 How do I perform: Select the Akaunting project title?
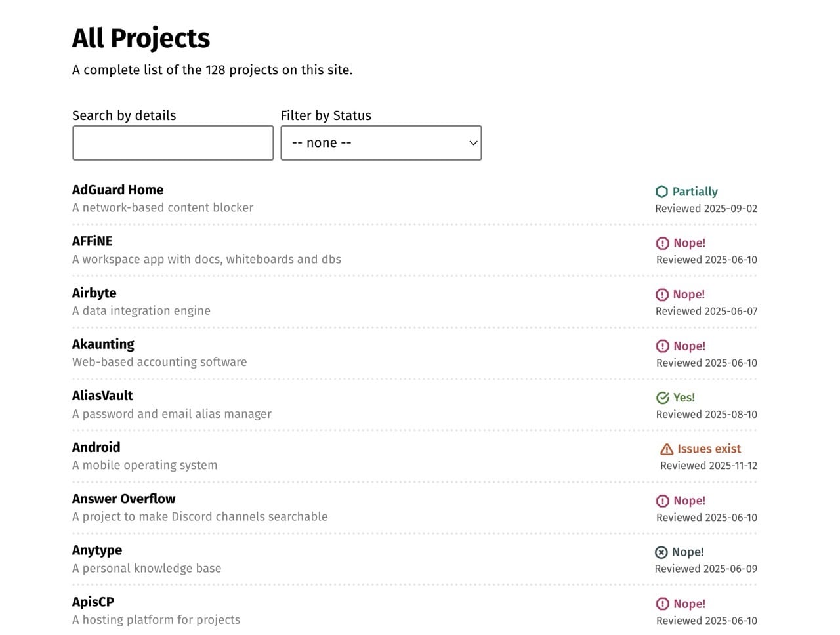click(x=103, y=344)
